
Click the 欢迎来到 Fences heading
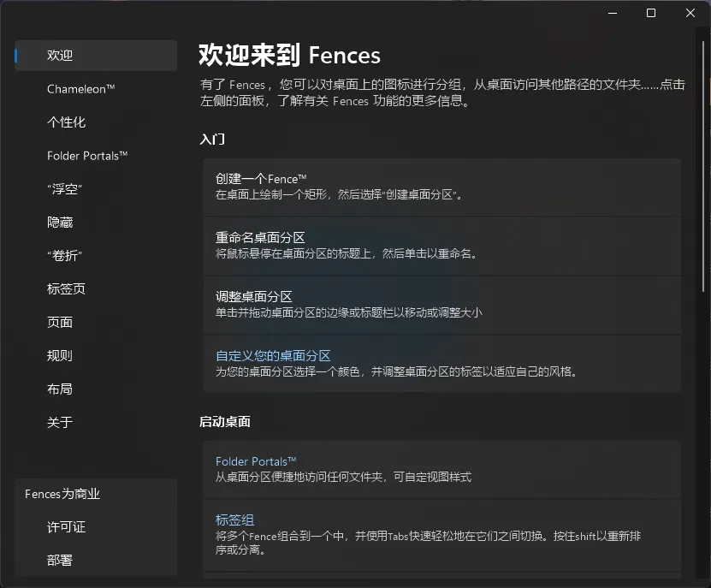[289, 56]
